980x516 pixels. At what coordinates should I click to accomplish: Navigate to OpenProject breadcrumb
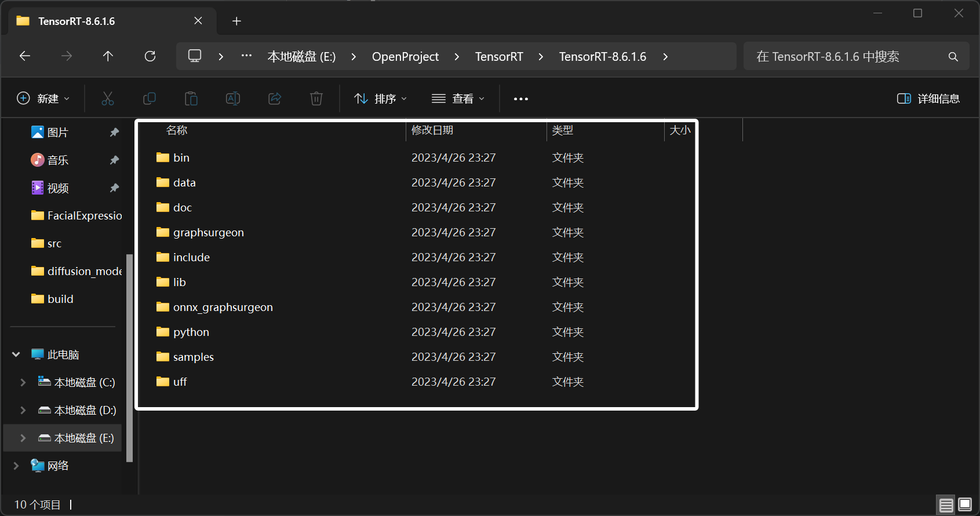[405, 57]
